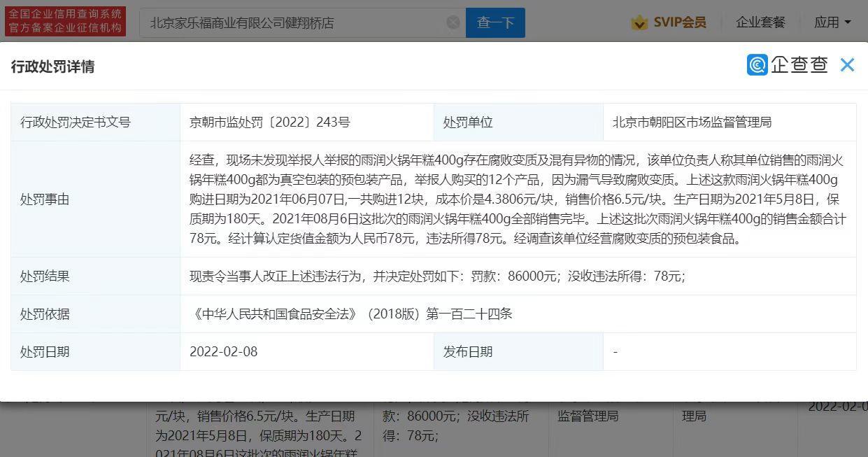Select the text 京朝市监处罚〔2022〕243号

click(x=270, y=122)
